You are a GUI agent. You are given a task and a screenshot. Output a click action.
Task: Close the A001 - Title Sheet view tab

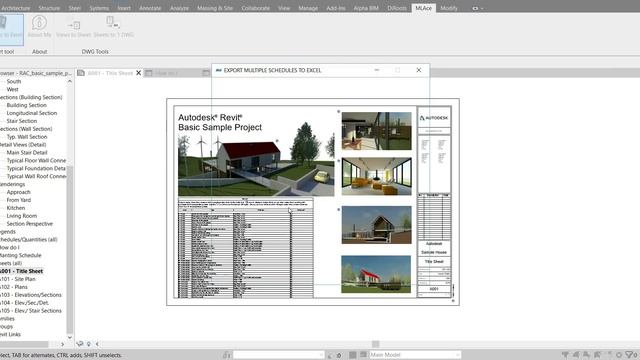click(138, 73)
